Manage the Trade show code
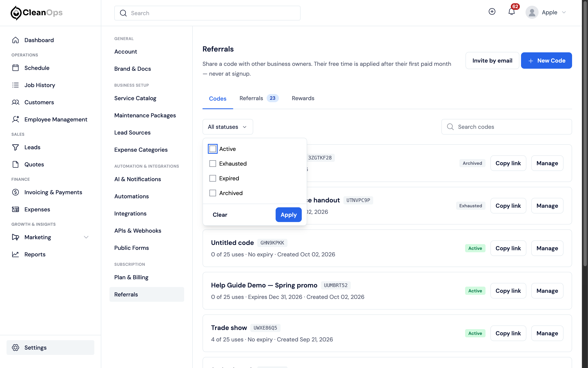The width and height of the screenshot is (588, 368). [547, 333]
